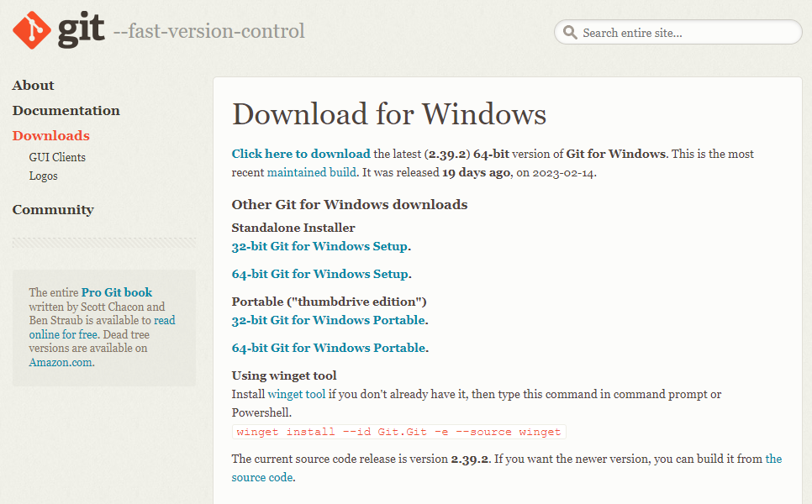The width and height of the screenshot is (812, 504).
Task: Click the orange Git diamond logo icon
Action: tap(32, 30)
